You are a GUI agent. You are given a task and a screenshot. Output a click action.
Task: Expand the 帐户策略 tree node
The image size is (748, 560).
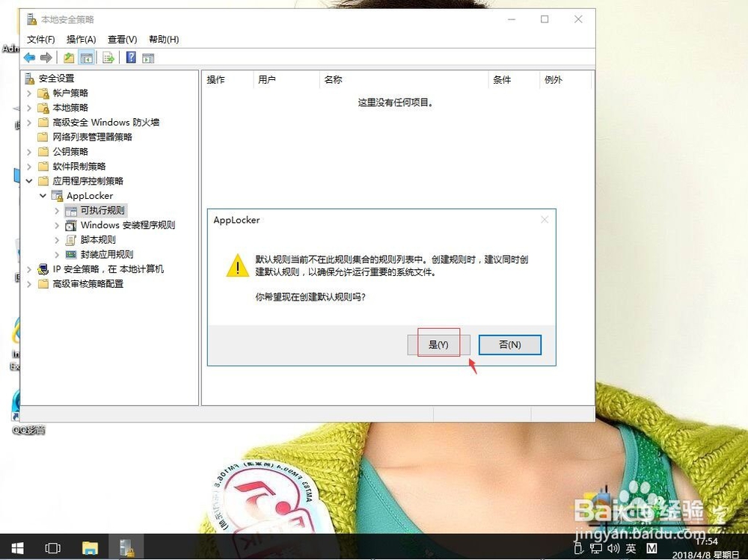[x=28, y=93]
